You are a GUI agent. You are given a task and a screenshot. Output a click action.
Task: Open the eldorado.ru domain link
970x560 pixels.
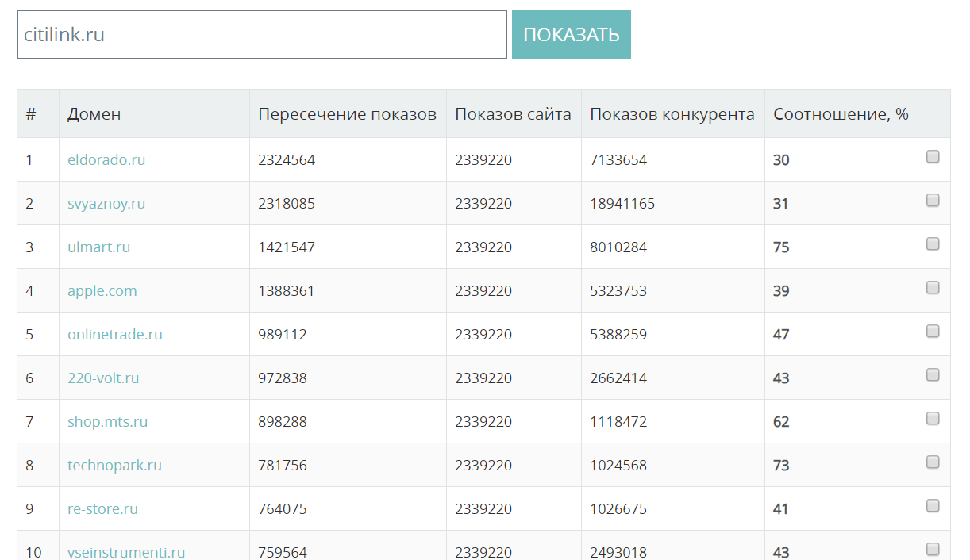[106, 159]
